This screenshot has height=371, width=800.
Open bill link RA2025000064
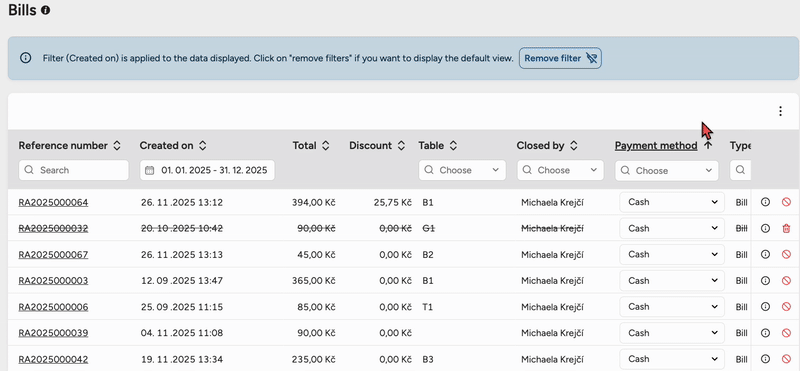pyautogui.click(x=53, y=203)
